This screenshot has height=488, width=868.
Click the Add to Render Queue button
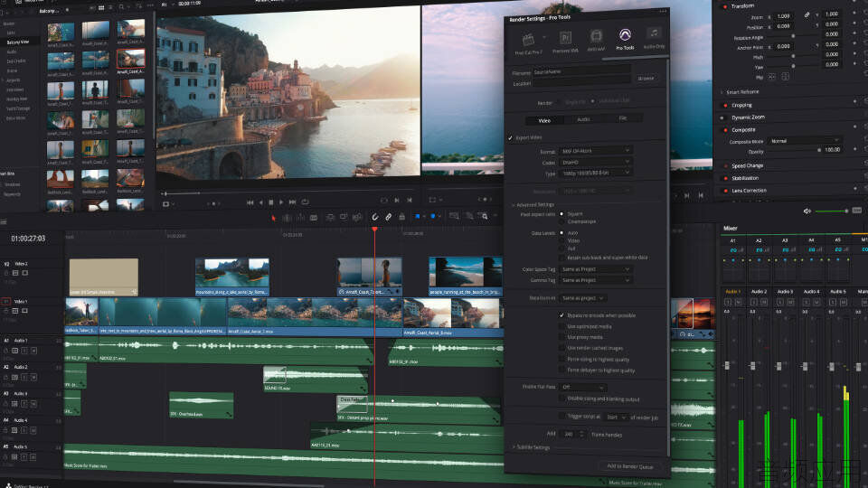[x=630, y=466]
